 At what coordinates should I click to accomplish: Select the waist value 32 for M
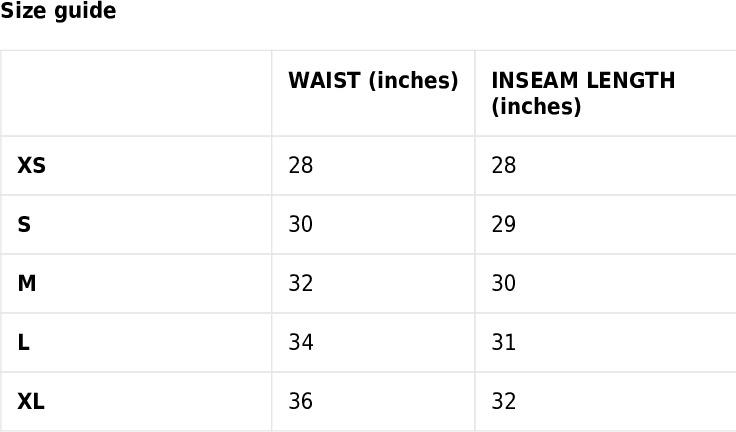tap(301, 284)
